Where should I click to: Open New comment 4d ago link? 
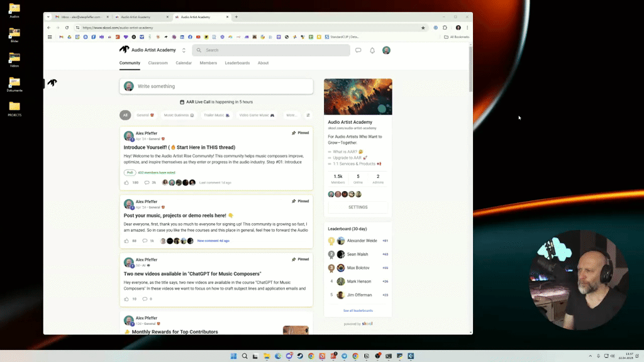click(213, 241)
